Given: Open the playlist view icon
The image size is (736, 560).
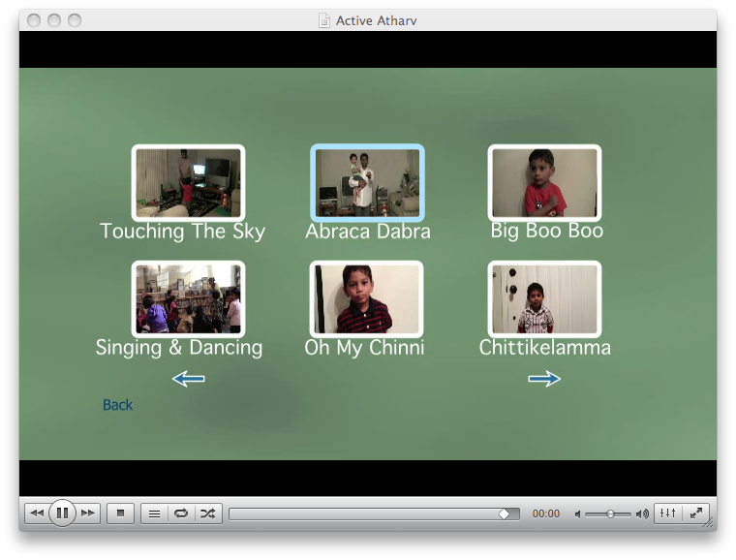Looking at the screenshot, I should pos(154,513).
